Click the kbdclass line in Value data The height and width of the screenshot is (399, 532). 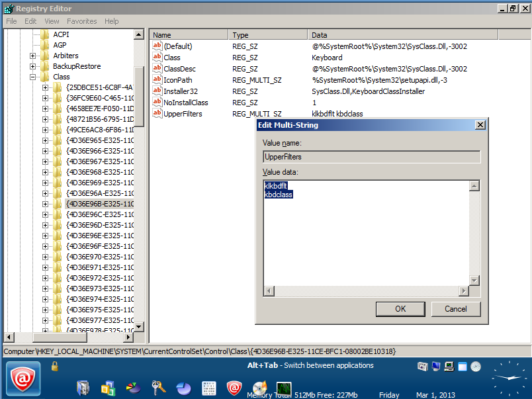pyautogui.click(x=278, y=195)
